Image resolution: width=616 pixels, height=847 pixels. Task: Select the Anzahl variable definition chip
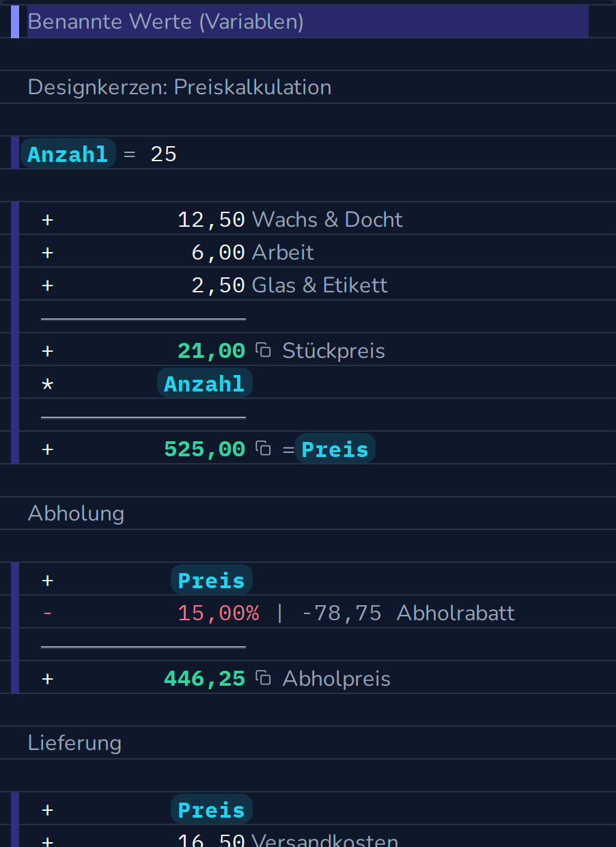click(68, 154)
